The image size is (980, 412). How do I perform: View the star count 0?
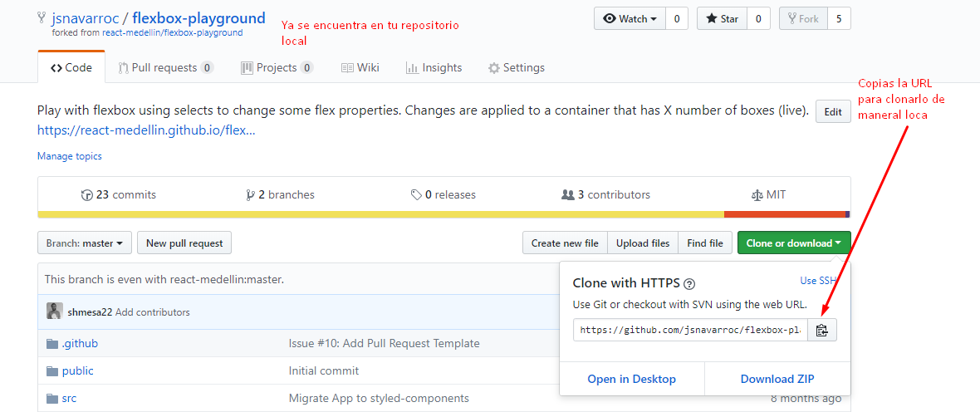[x=758, y=19]
